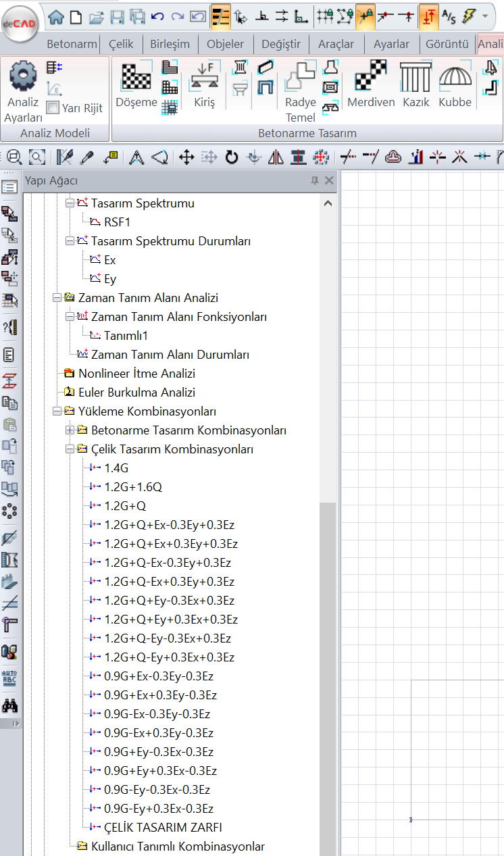Screen dimensions: 504x856
Task: Click the ideCAD application logo button
Action: (20, 24)
